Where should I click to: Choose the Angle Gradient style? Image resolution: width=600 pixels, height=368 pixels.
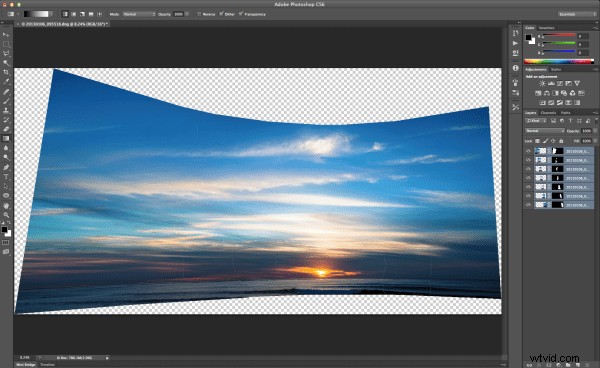tap(82, 14)
